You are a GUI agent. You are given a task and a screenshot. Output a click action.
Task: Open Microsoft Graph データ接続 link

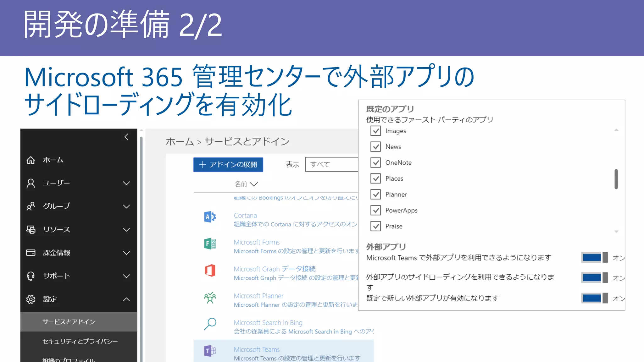click(x=275, y=269)
